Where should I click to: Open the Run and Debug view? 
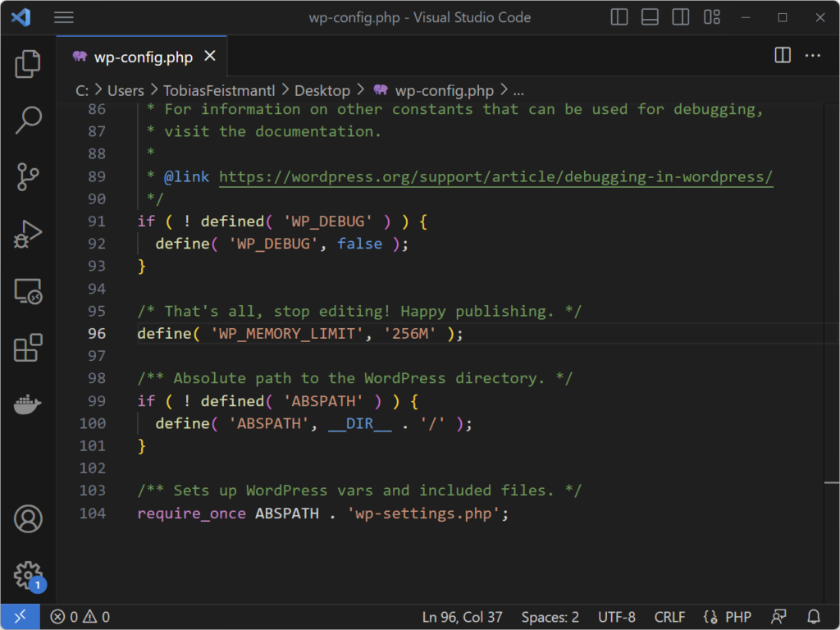pos(28,235)
